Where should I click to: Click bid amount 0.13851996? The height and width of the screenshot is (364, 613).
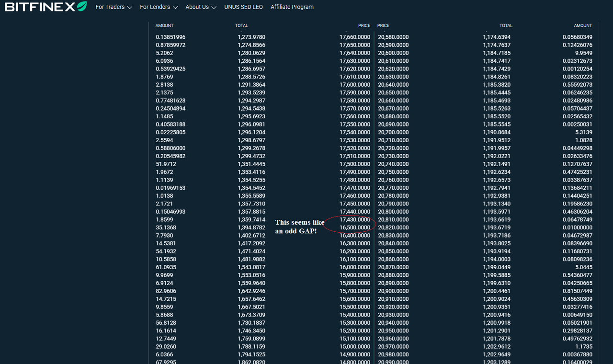(x=170, y=37)
